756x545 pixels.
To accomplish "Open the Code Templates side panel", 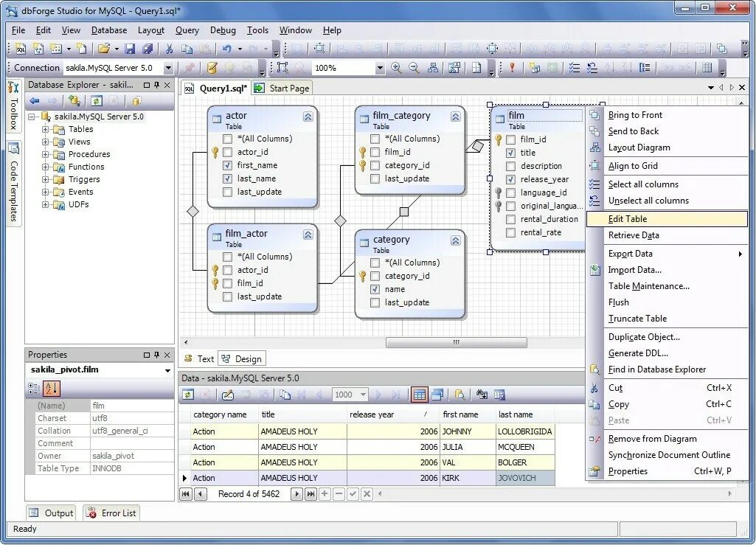I will [13, 182].
